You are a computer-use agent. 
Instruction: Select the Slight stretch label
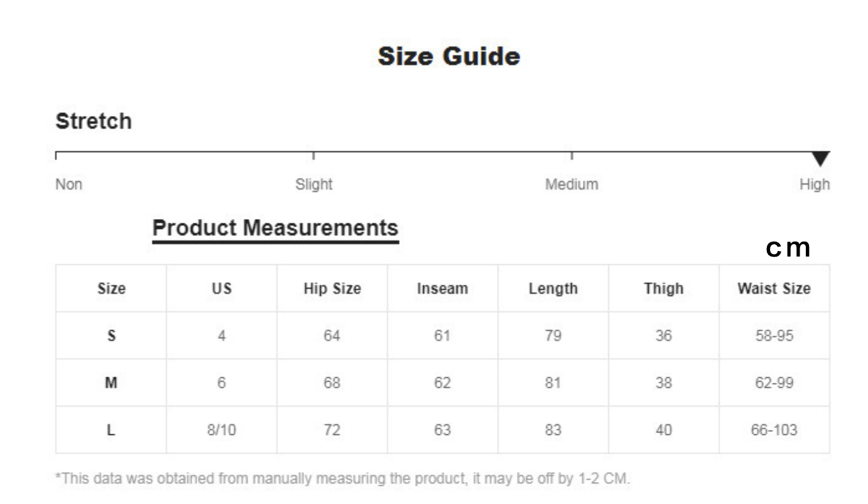tap(313, 185)
